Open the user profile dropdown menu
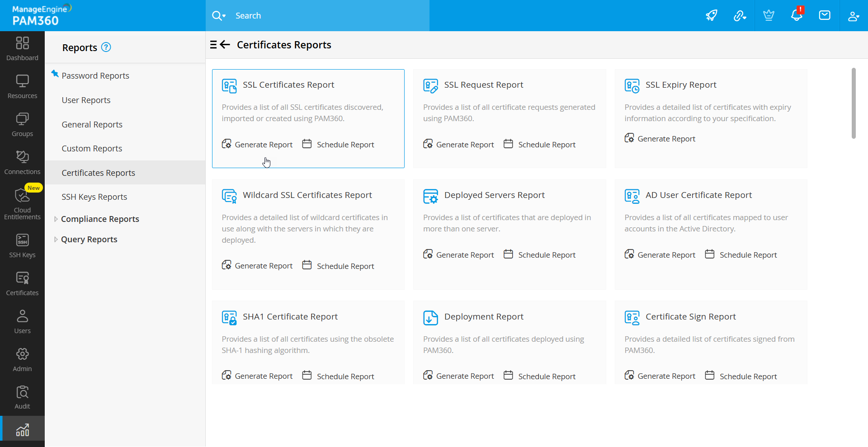This screenshot has width=868, height=447. [854, 15]
